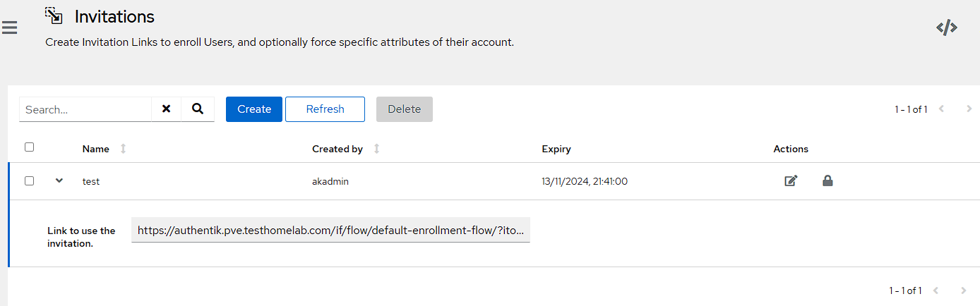Click the Create button
Image resolution: width=980 pixels, height=306 pixels.
click(x=254, y=109)
